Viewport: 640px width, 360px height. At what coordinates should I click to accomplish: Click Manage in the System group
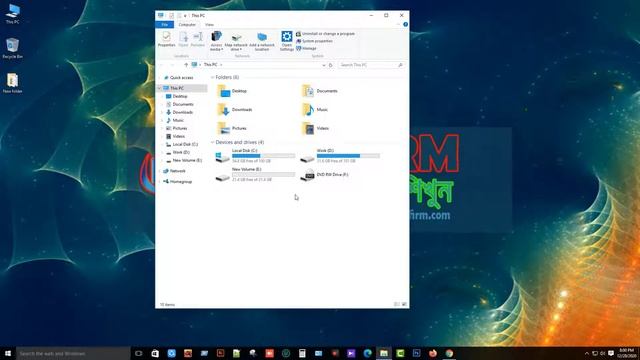306,49
